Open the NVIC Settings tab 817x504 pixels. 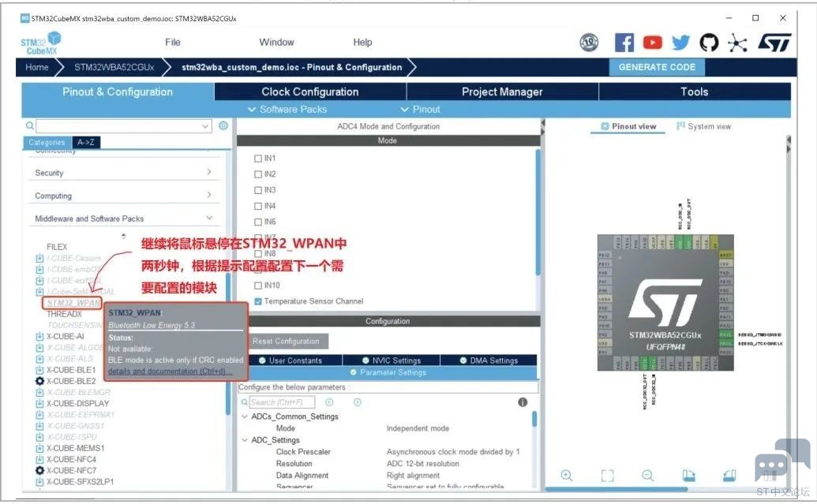point(392,360)
